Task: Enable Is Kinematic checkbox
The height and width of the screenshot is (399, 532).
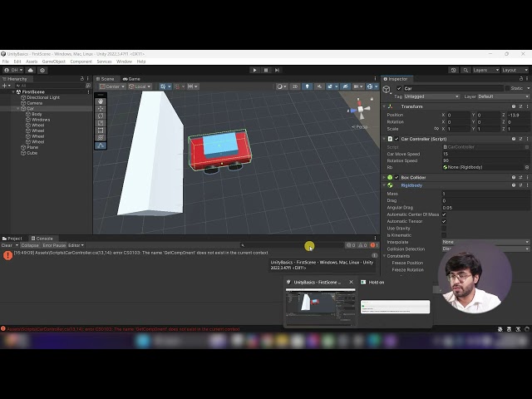Action: click(444, 235)
